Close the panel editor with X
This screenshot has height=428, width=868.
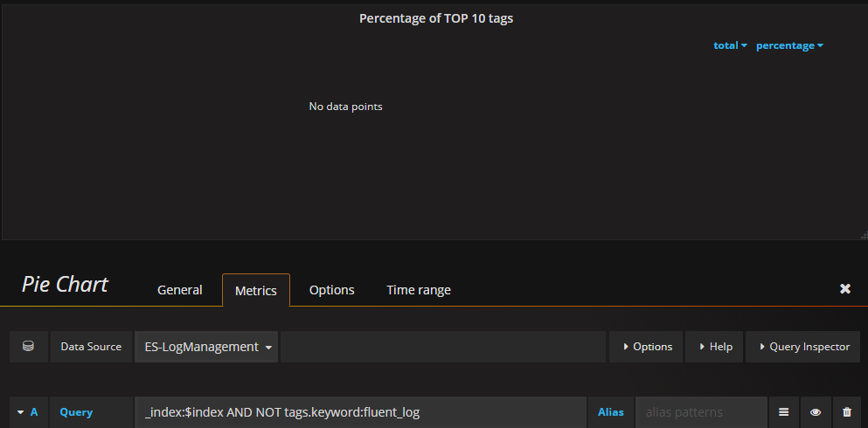coord(844,288)
